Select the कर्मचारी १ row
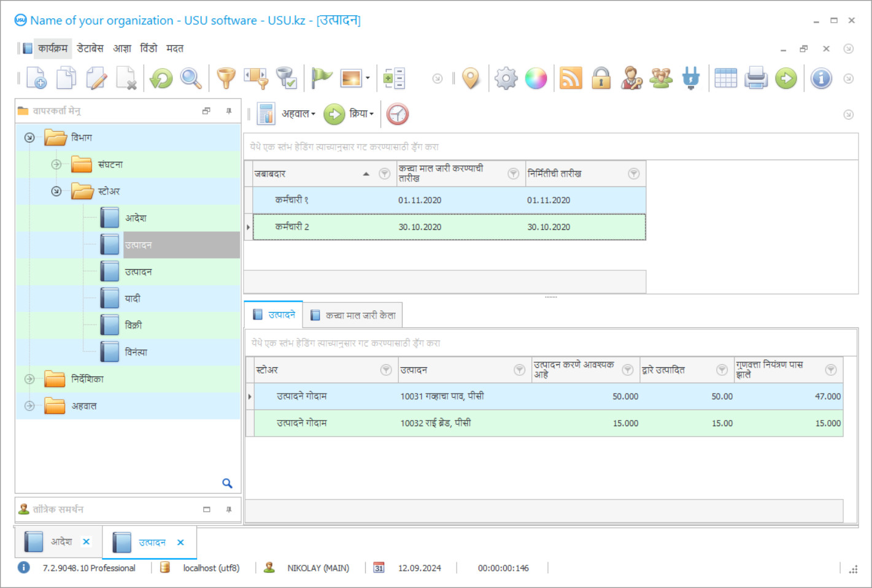Viewport: 872px width, 588px height. [x=449, y=200]
